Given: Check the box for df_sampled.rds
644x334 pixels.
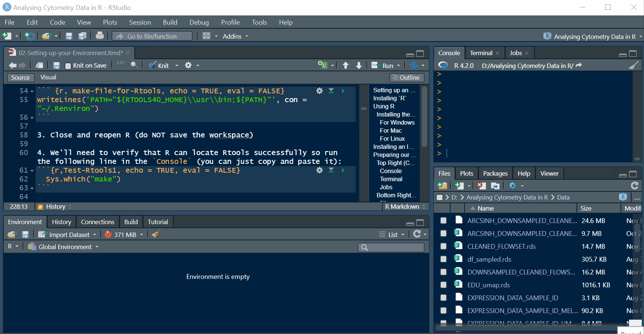Looking at the screenshot, I should (443, 259).
